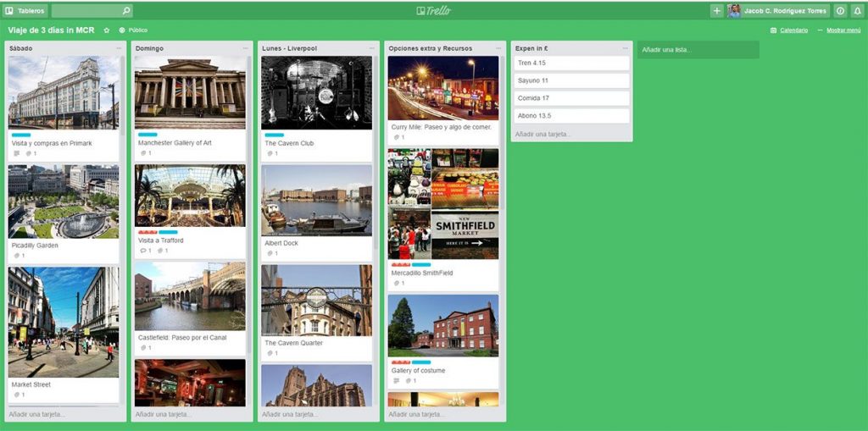Go to Trello home logo
The height and width of the screenshot is (431, 868).
pyautogui.click(x=433, y=10)
